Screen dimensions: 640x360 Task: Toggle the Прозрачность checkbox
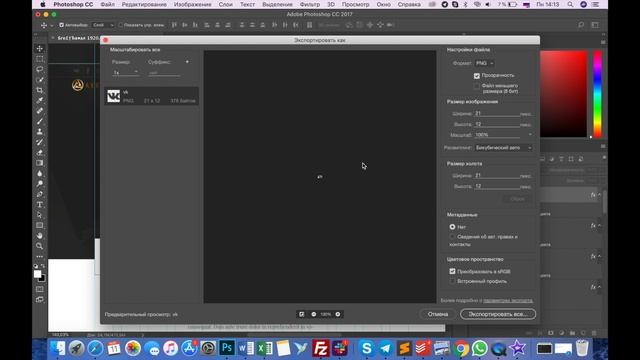[477, 76]
